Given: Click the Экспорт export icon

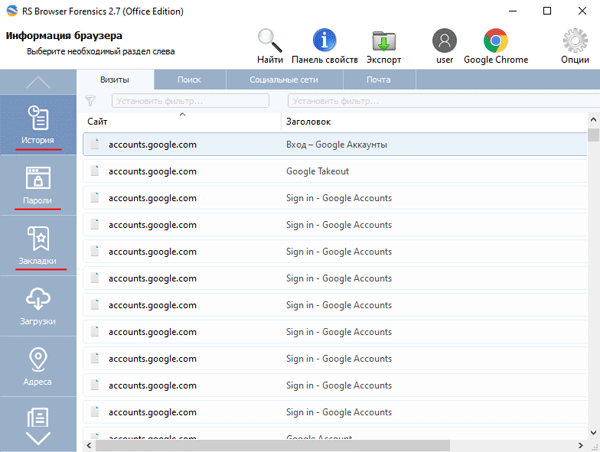Looking at the screenshot, I should (384, 46).
